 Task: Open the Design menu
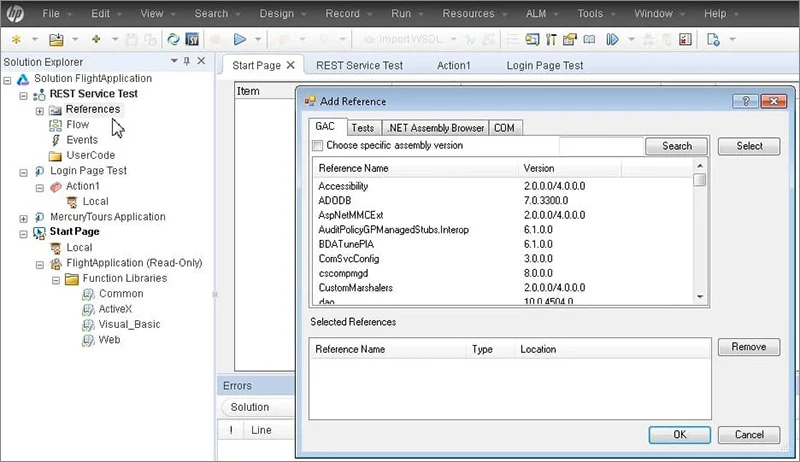tap(277, 14)
